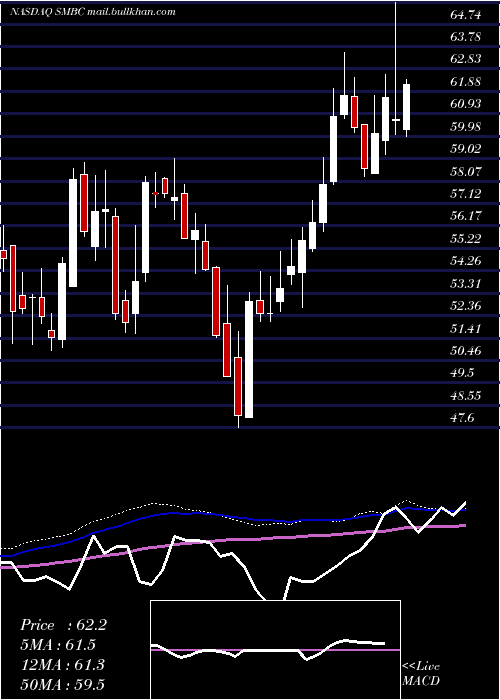Click the 62.83 price axis label
This screenshot has width=500, height=700.
[x=466, y=59]
